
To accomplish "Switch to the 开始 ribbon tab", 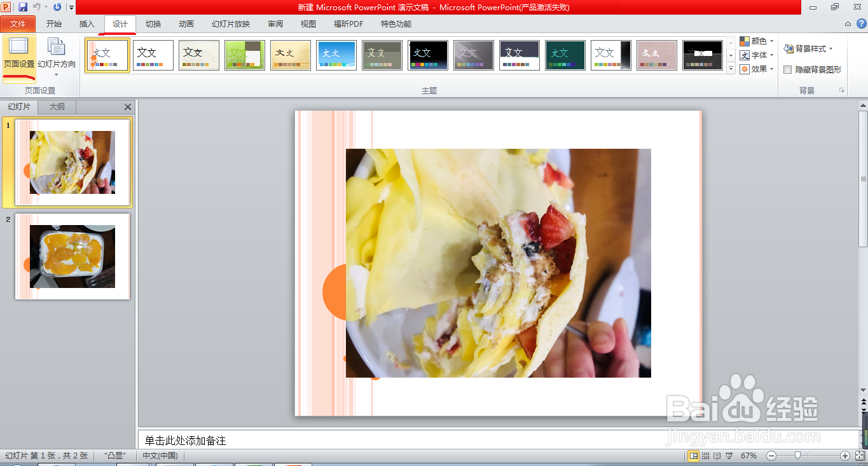I will coord(54,24).
